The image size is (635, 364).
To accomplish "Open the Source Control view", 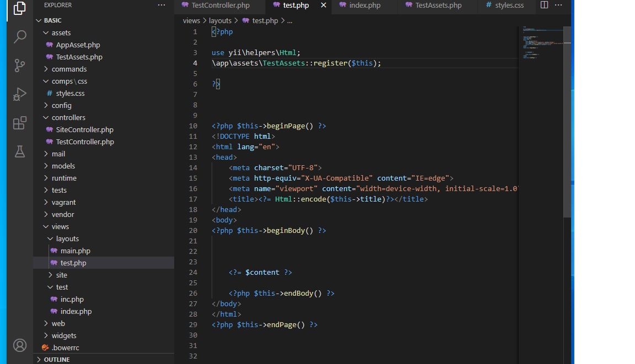I will pyautogui.click(x=19, y=66).
